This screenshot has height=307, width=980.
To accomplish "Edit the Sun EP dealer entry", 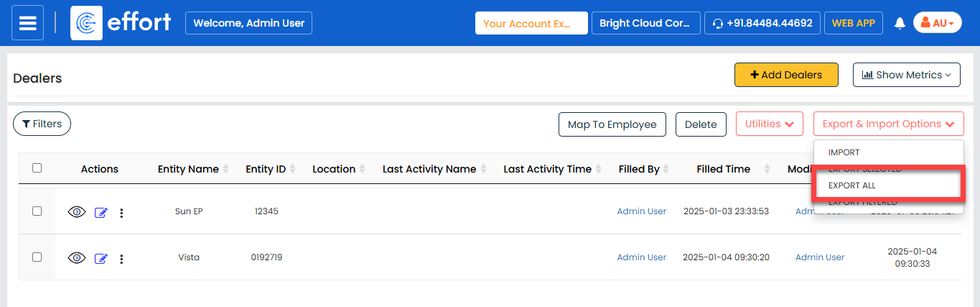I will [101, 213].
